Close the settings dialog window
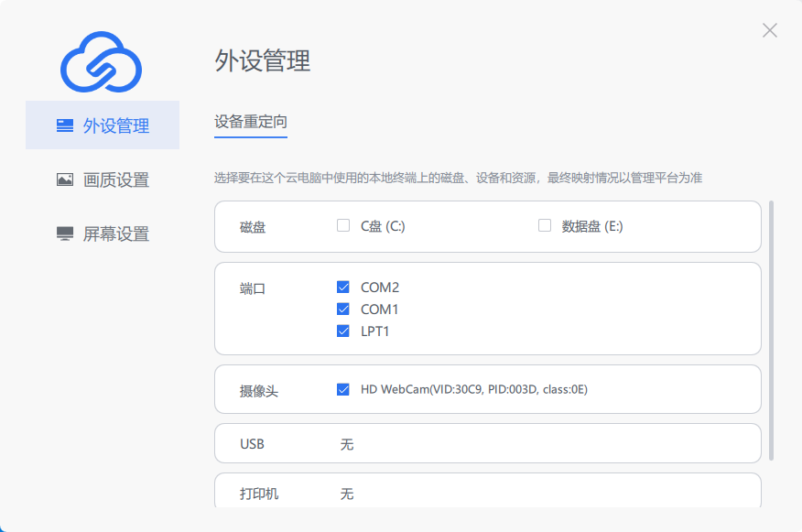The height and width of the screenshot is (532, 802). point(770,30)
